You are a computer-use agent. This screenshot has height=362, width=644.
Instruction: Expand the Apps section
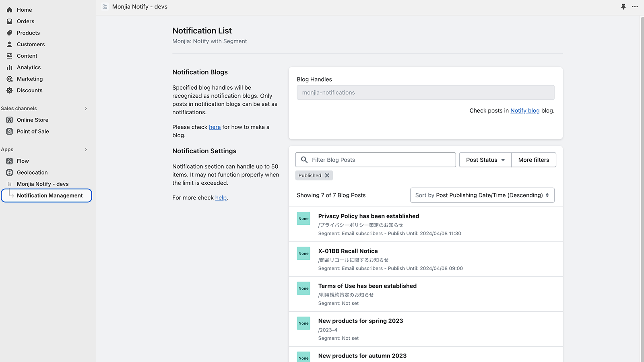[86, 149]
